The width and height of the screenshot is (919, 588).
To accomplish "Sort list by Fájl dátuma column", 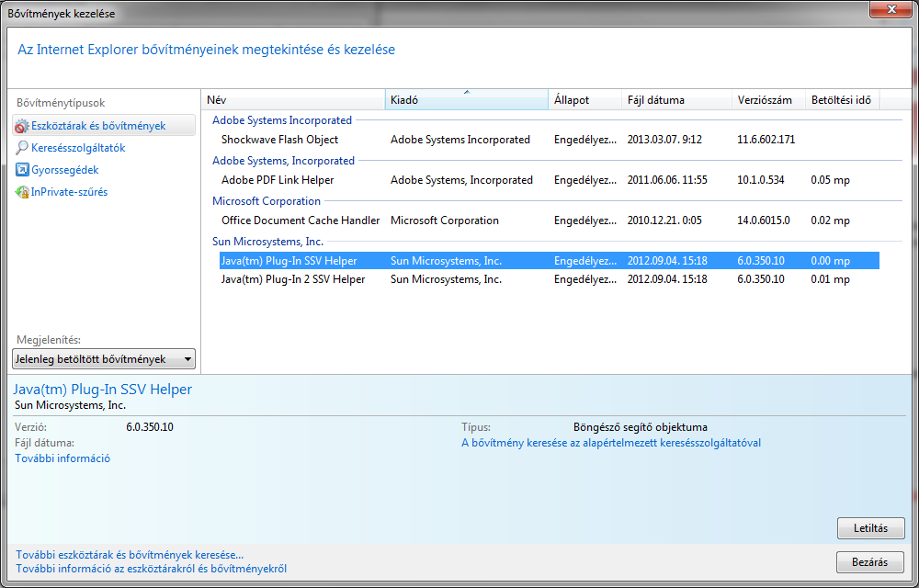I will pyautogui.click(x=676, y=99).
